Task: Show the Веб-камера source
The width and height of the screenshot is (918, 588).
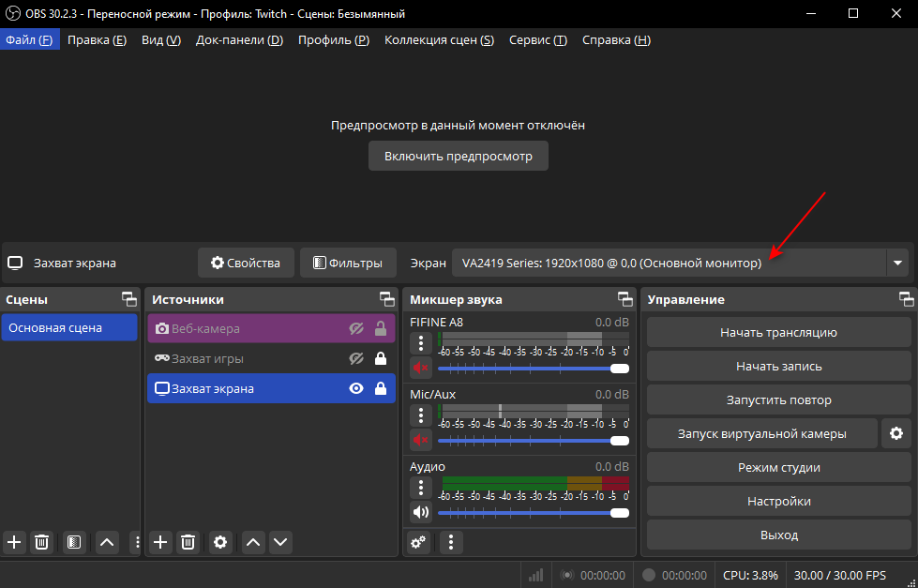Action: click(356, 328)
